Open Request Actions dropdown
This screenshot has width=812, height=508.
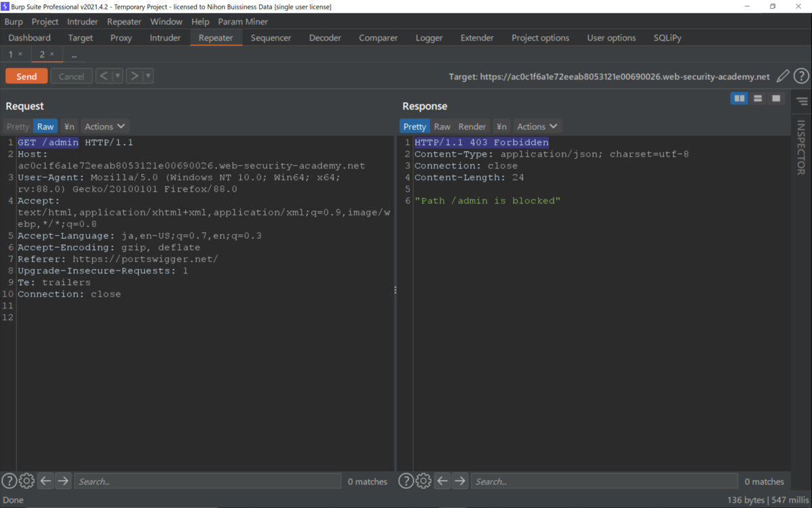point(105,127)
